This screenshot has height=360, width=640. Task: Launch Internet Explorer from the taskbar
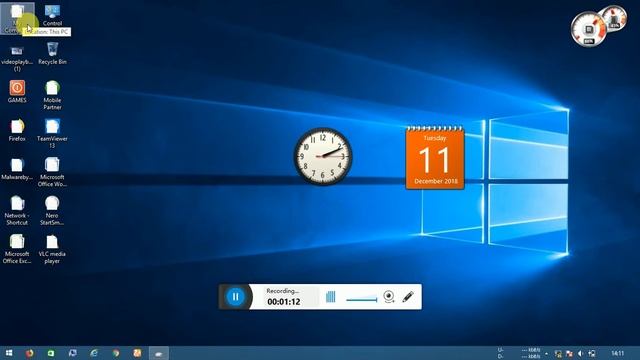click(94, 353)
